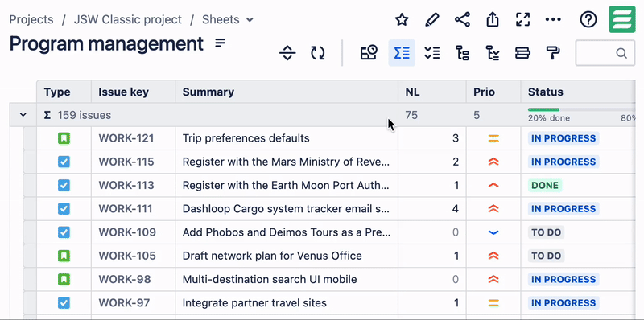Click 'Multi-destination search UI mobile' summary
Image resolution: width=644 pixels, height=320 pixels.
270,279
